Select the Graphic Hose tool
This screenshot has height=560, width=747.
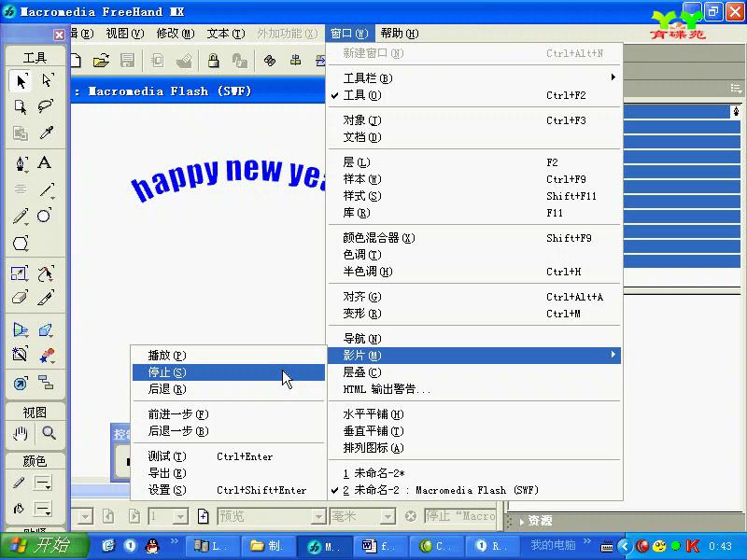click(x=47, y=356)
